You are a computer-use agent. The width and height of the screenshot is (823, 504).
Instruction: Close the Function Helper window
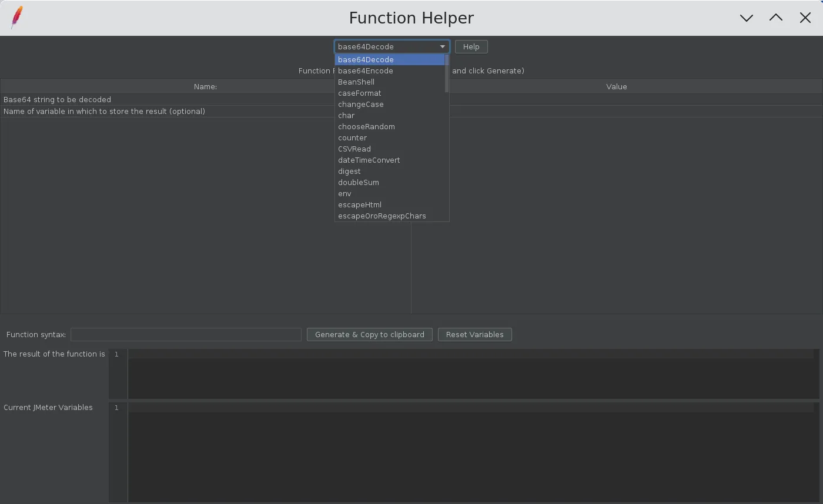tap(805, 18)
